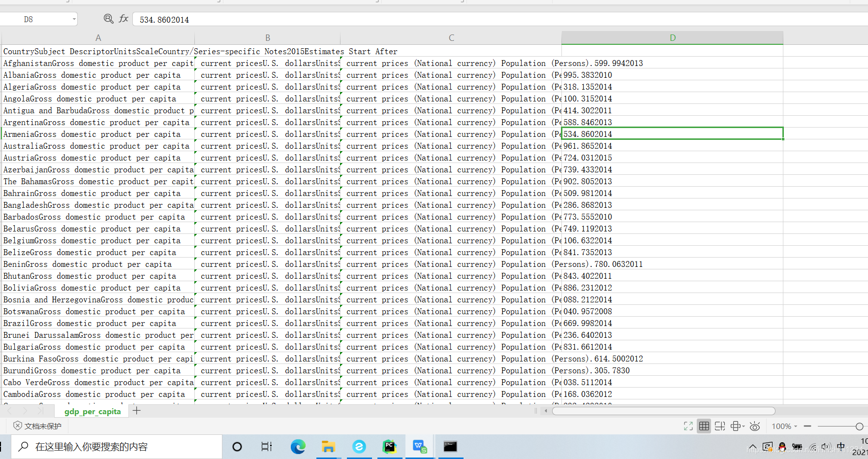The image size is (868, 459).
Task: Switch to WPS Office taskbar icon
Action: [x=420, y=447]
